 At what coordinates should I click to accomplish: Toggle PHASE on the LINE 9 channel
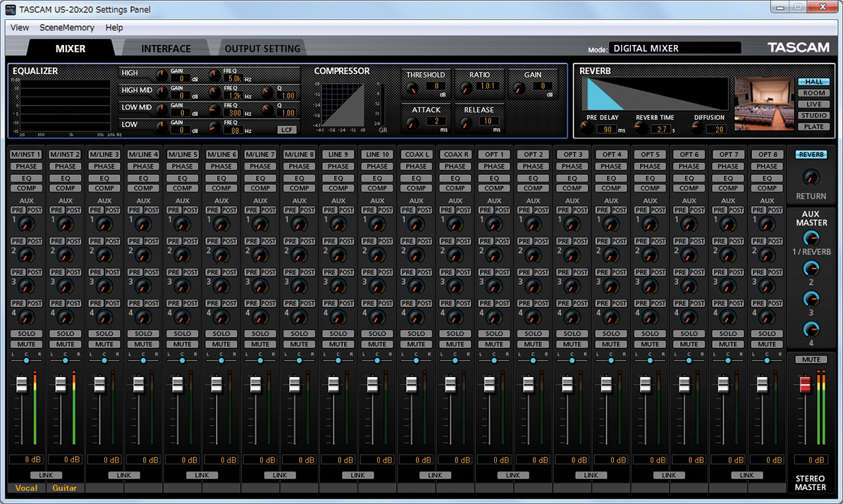[x=338, y=167]
